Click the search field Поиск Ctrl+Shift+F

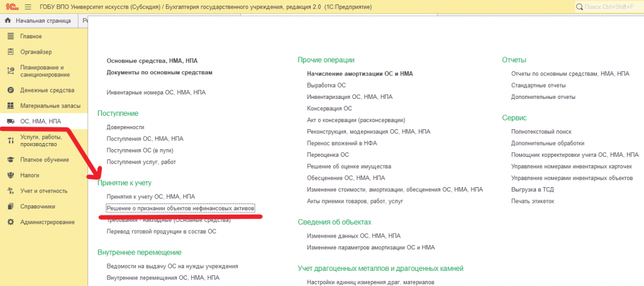click(x=609, y=7)
